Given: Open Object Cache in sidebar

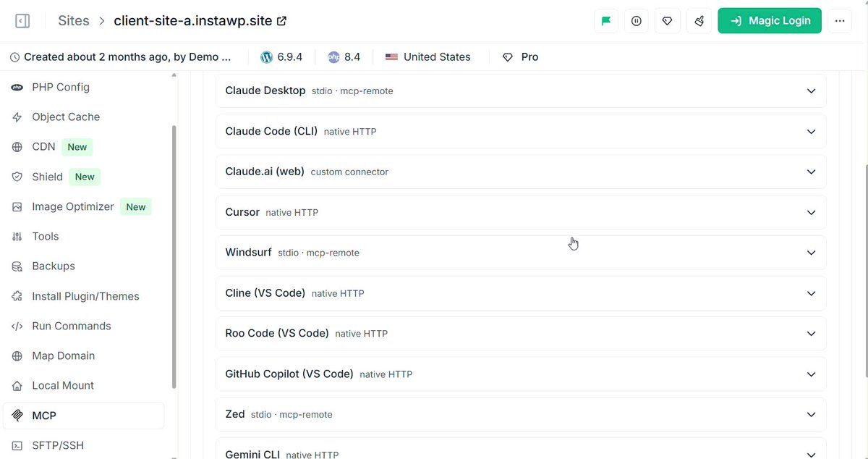Looking at the screenshot, I should [x=66, y=117].
